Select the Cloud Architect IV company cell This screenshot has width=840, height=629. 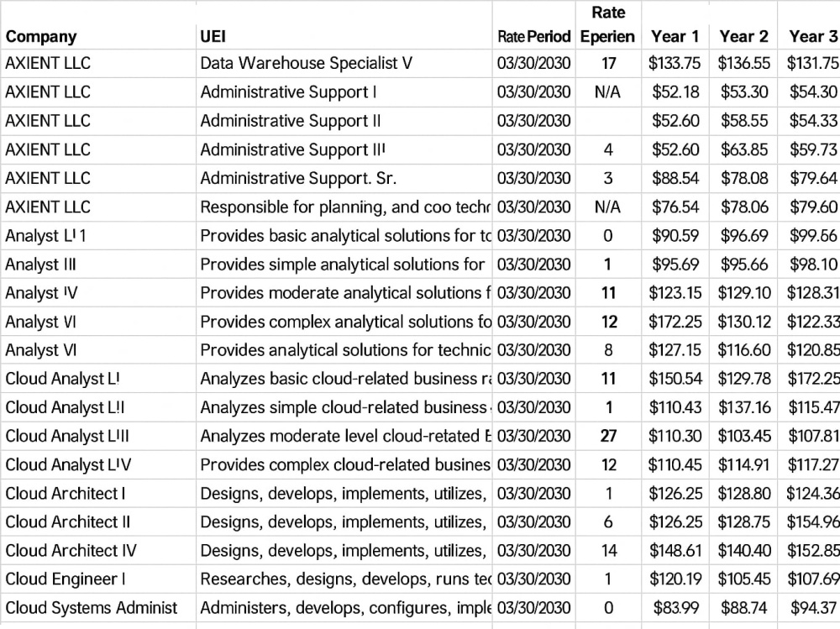tap(98, 551)
